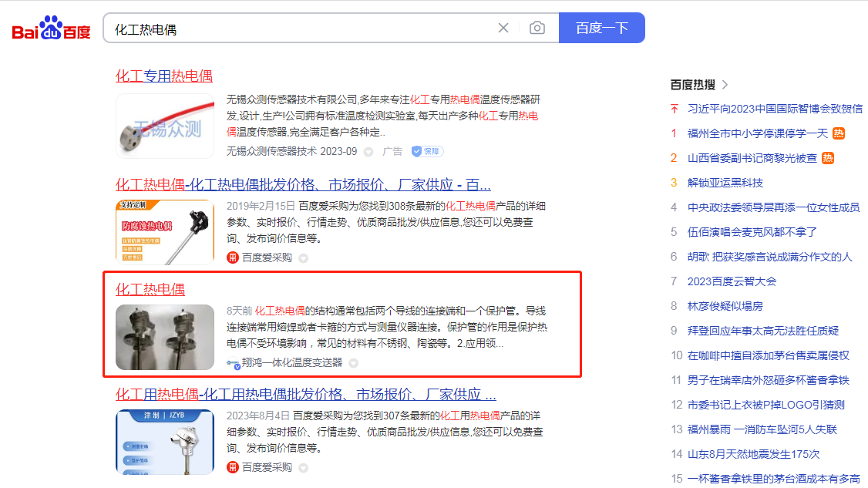868x488 pixels.
Task: Open the two-thermocouples photo thumbnail
Action: (165, 337)
